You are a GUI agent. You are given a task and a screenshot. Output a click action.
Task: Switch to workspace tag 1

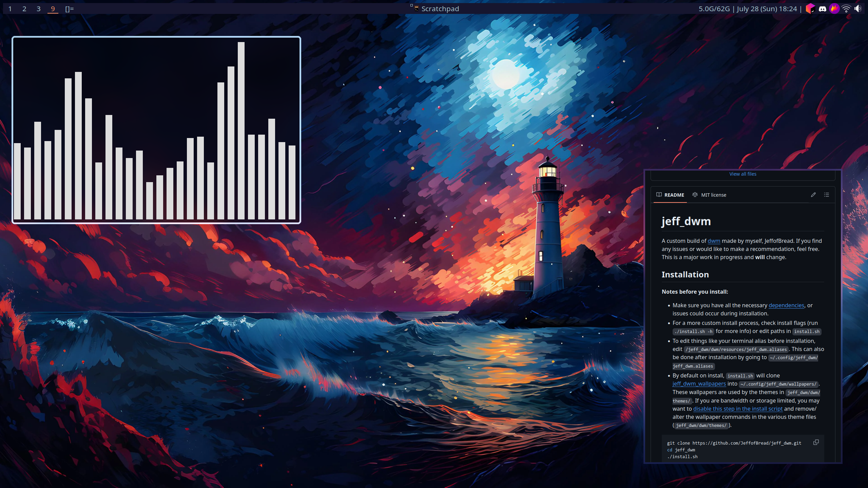(10, 9)
